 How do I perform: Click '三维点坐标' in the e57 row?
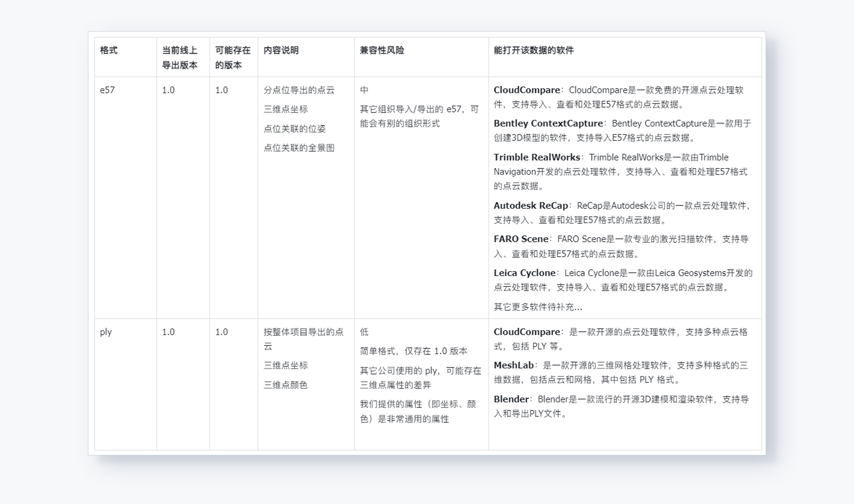(x=286, y=109)
